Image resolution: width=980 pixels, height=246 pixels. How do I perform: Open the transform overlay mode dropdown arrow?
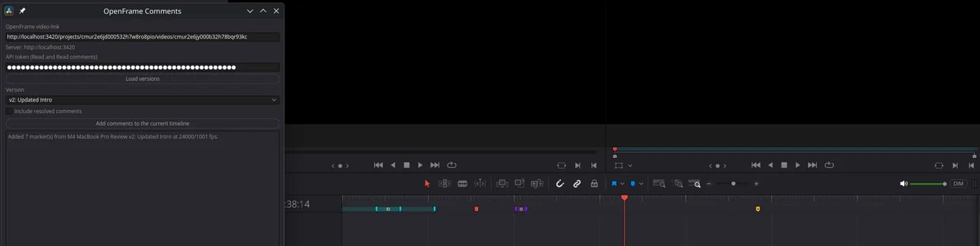click(x=630, y=166)
